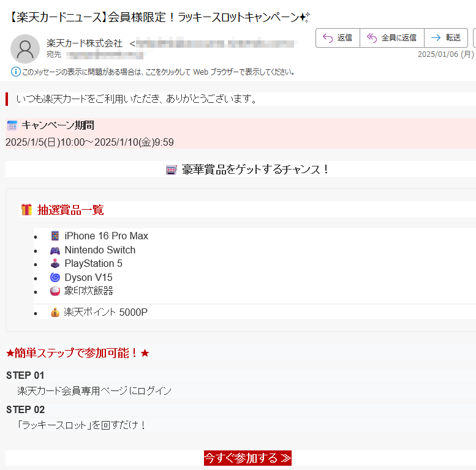This screenshot has height=470, width=476.
Task: Click the 今すぐ参加する red button
Action: click(247, 458)
